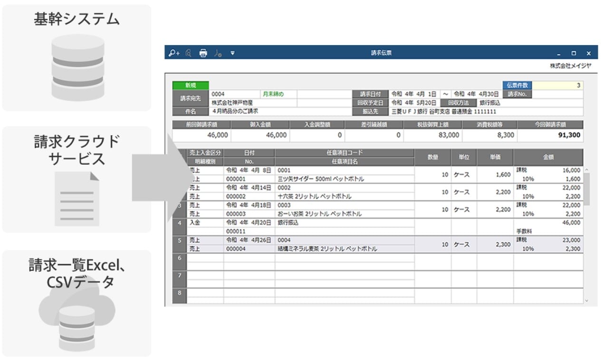Screen dimensions: 604x364
Task: Click the 回収予定日 label button
Action: click(x=370, y=103)
